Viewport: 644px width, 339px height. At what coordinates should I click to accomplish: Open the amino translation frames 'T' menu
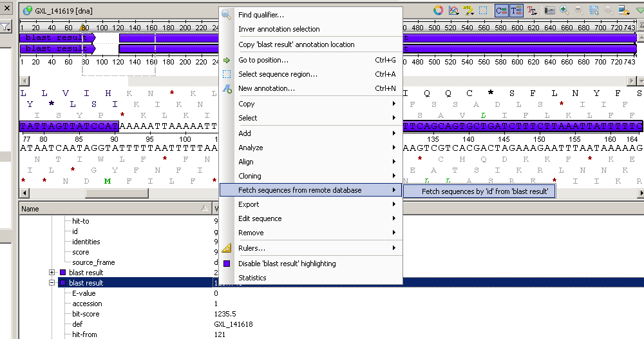pos(532,10)
